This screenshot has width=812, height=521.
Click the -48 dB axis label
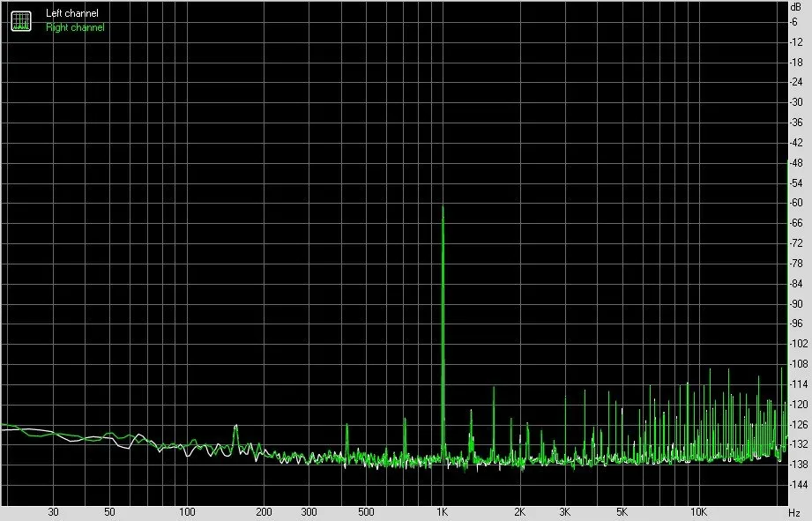pos(796,162)
